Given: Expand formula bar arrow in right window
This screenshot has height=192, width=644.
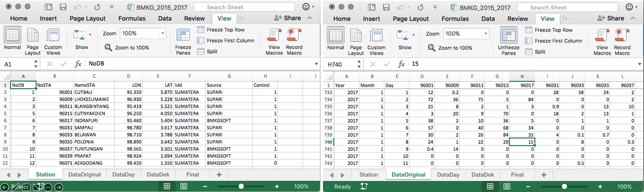Looking at the screenshot, I should [x=639, y=64].
